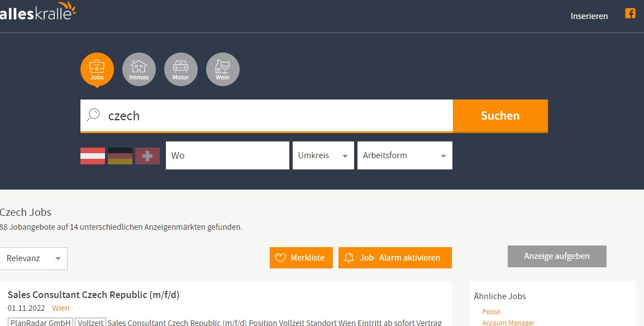Click the Anzeige aufgeben button
Viewport: 644px width, 326px height.
[556, 256]
